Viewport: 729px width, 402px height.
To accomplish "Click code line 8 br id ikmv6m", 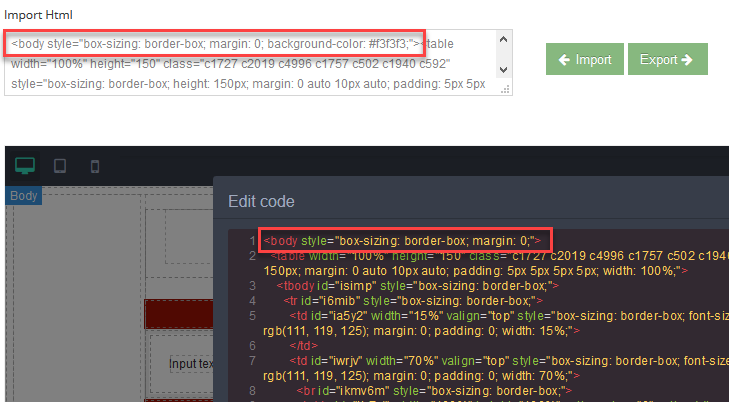I will pos(434,390).
